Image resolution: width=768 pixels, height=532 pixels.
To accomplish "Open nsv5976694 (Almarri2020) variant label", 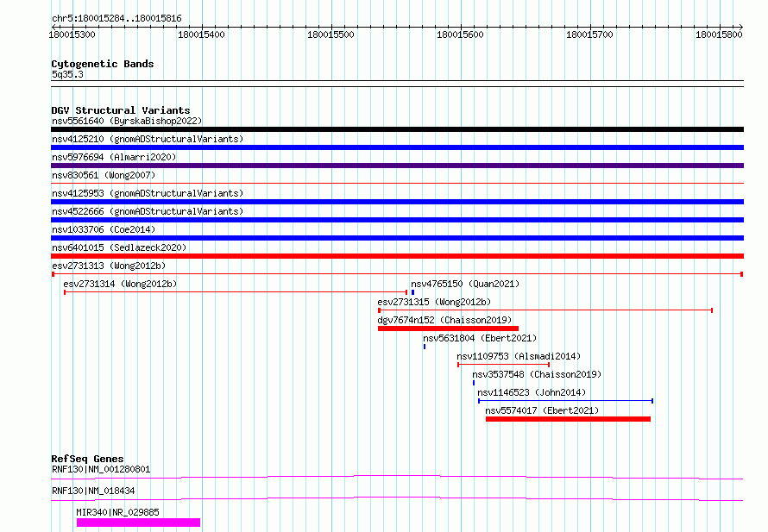I will pos(114,157).
